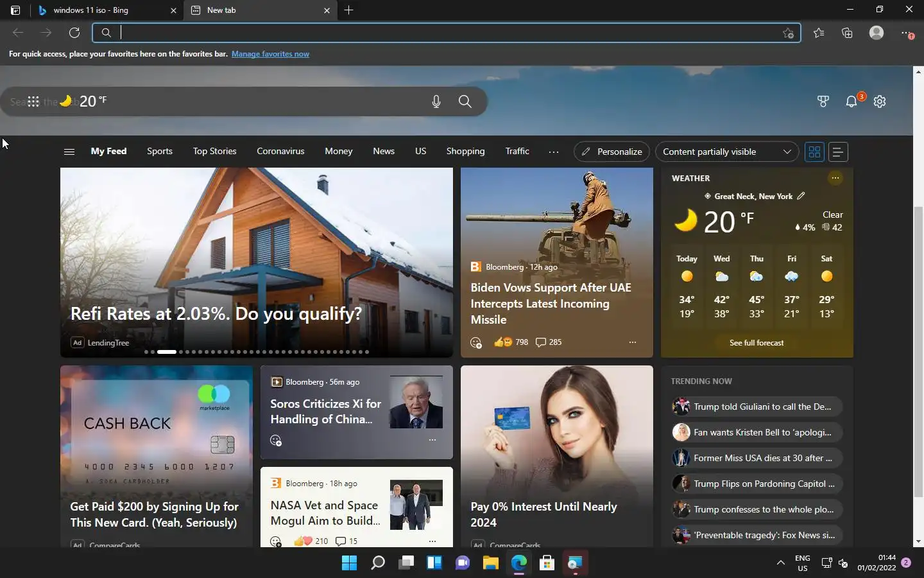Edit weather location pencil icon
This screenshot has height=578, width=924.
[801, 196]
